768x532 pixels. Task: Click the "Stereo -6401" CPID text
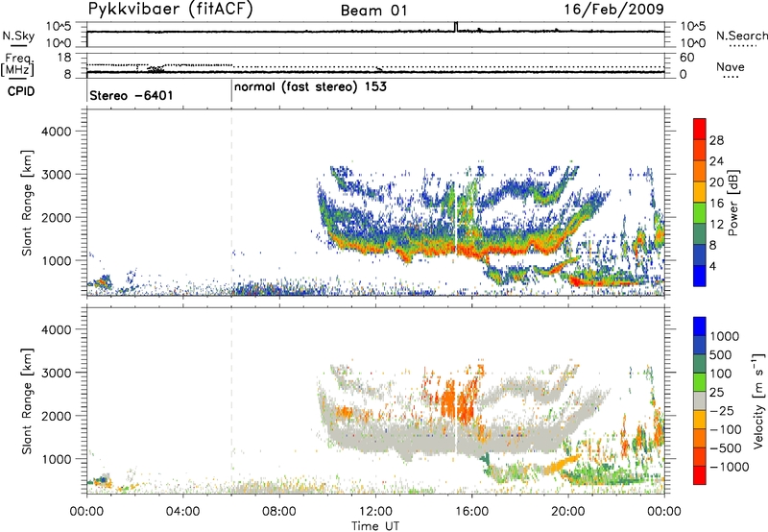tap(132, 95)
